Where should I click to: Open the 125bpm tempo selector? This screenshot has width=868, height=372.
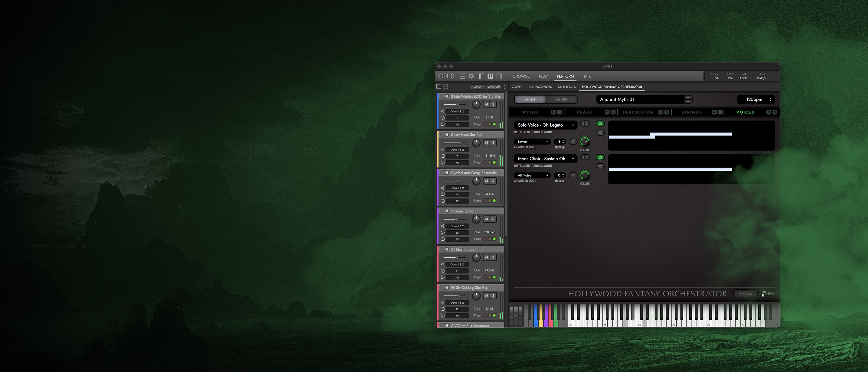[756, 99]
